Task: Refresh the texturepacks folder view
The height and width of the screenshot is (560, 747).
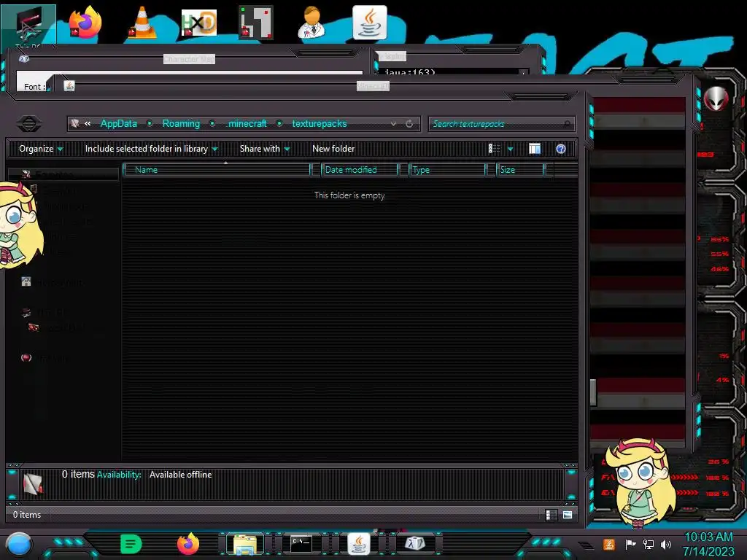Action: 409,124
